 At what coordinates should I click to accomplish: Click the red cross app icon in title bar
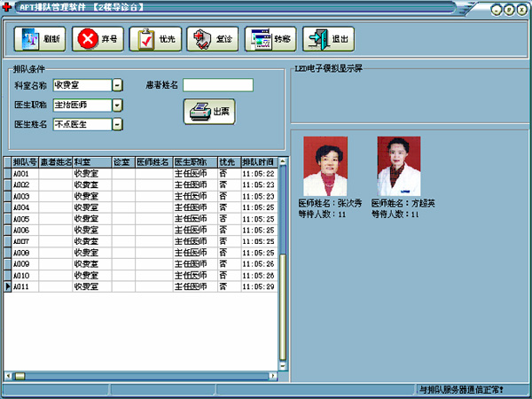9,7
